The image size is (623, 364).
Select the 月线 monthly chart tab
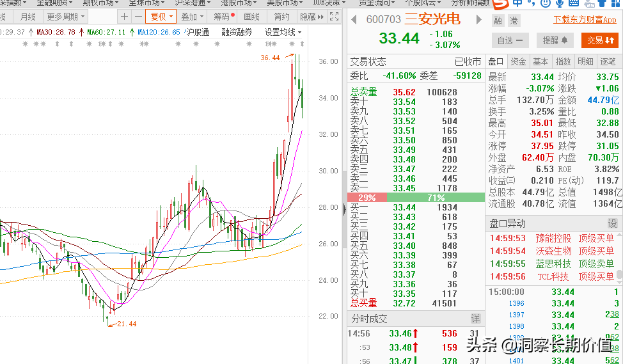click(x=28, y=17)
